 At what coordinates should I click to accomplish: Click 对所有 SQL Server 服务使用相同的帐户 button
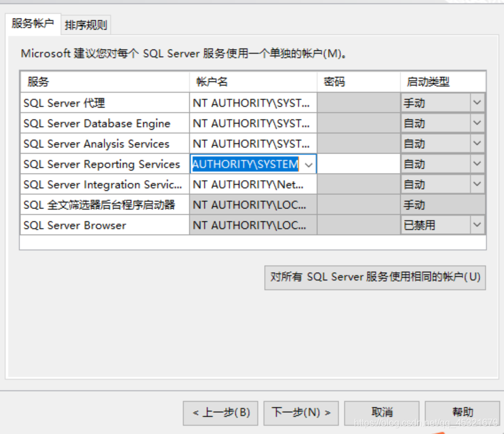375,278
